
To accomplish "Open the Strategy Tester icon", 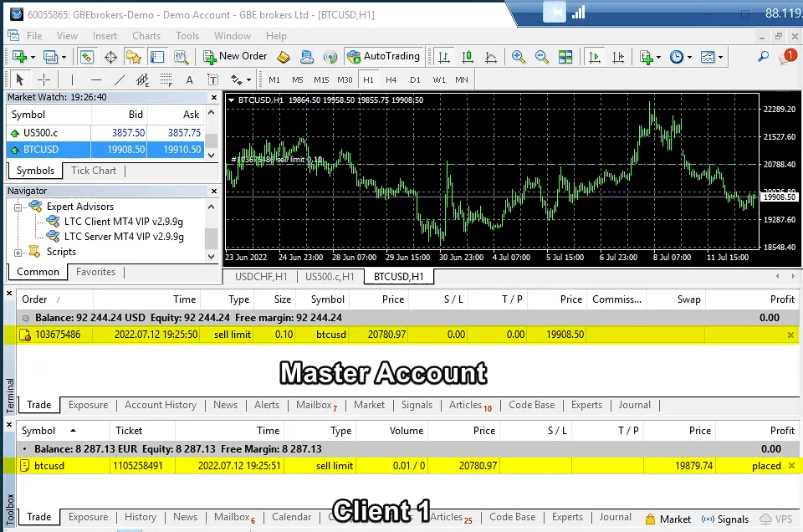I will point(181,57).
